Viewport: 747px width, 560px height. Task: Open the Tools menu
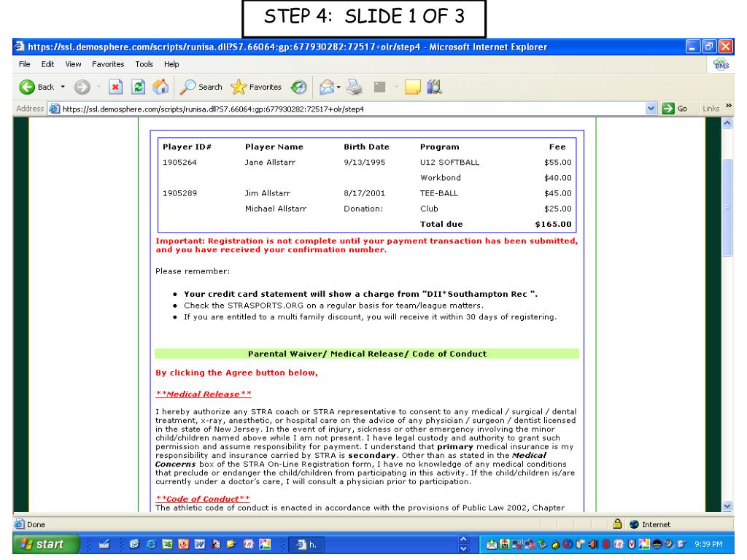click(x=144, y=64)
